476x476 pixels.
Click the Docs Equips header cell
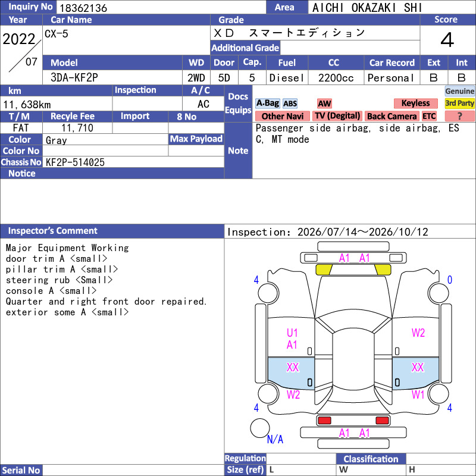[x=238, y=103]
